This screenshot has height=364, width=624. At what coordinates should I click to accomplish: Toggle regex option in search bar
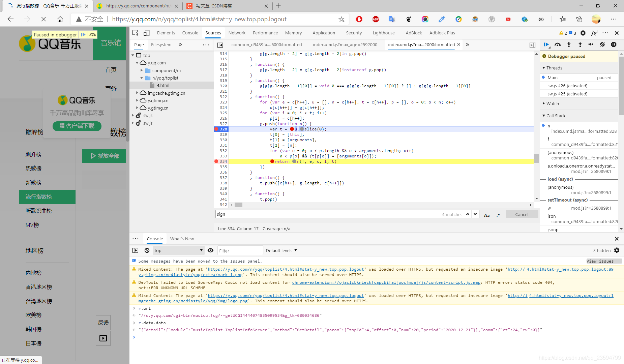(498, 215)
